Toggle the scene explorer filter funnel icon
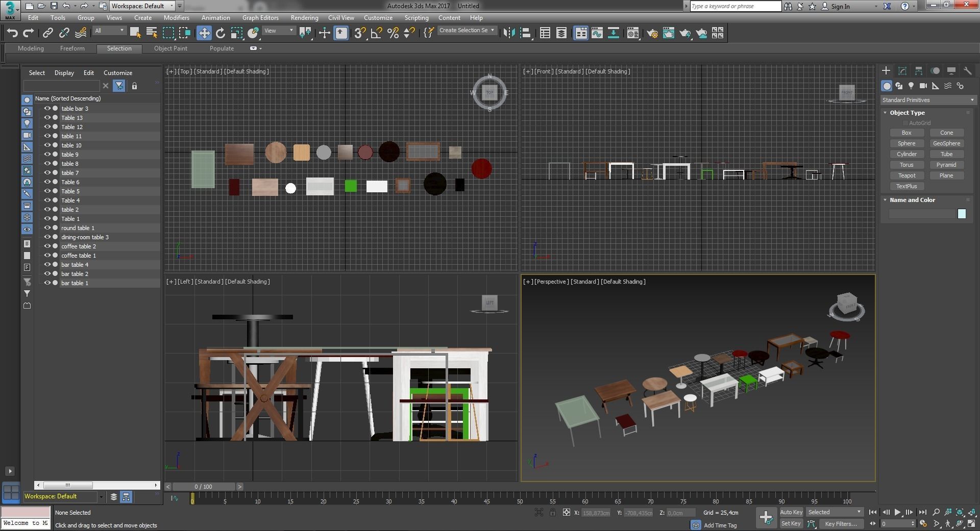 [119, 86]
